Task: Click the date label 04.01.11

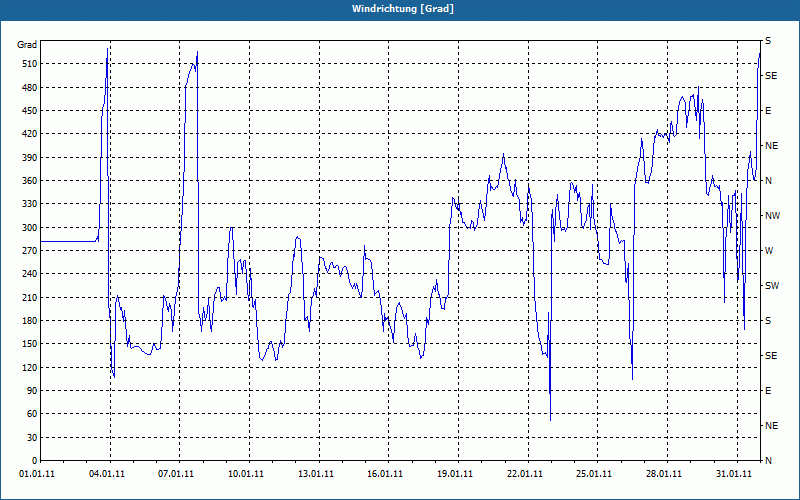Action: [x=107, y=474]
